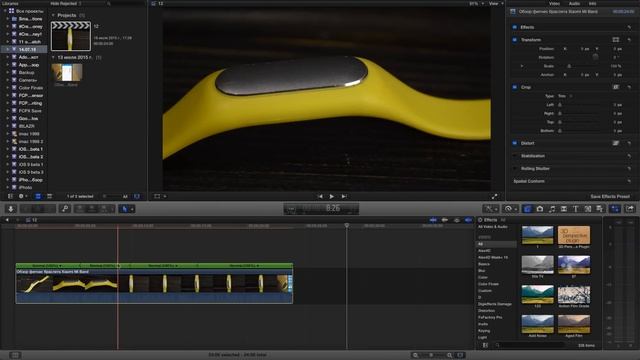
Task: Expand the Scale parameter triangle
Action: 522,66
